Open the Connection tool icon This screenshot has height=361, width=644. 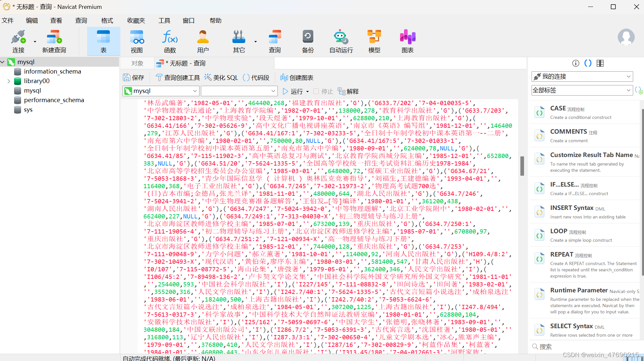(x=18, y=37)
